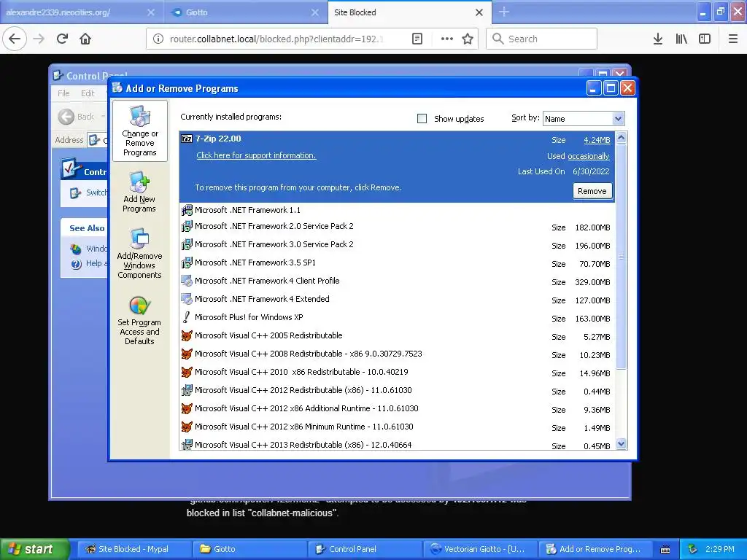
Task: Select Visual C++ 2012 x86 Additional Runtime row
Action: pos(398,408)
